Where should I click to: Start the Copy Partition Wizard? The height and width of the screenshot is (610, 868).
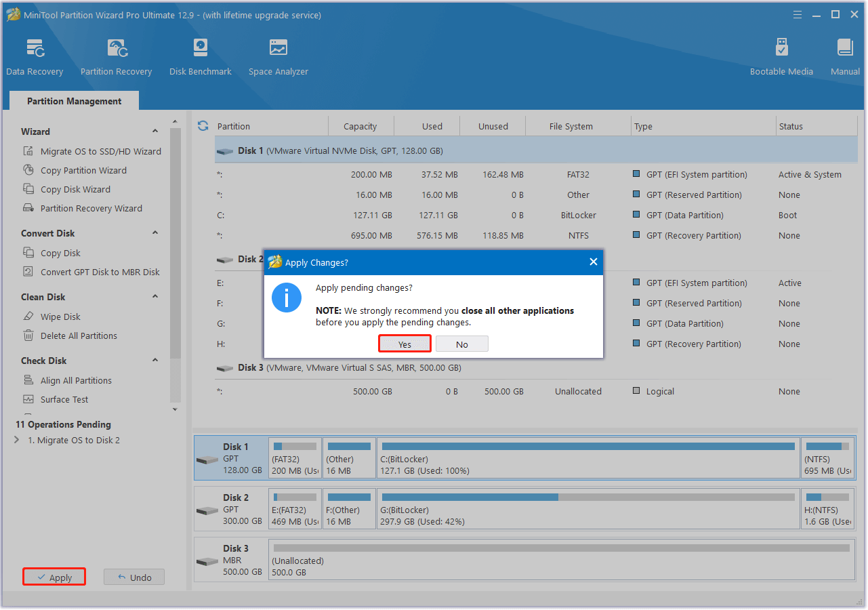click(x=75, y=170)
